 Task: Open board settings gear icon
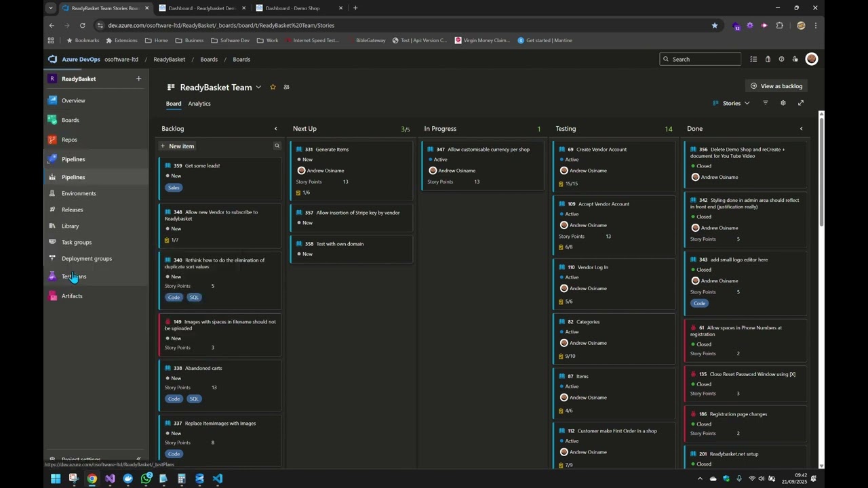(783, 103)
